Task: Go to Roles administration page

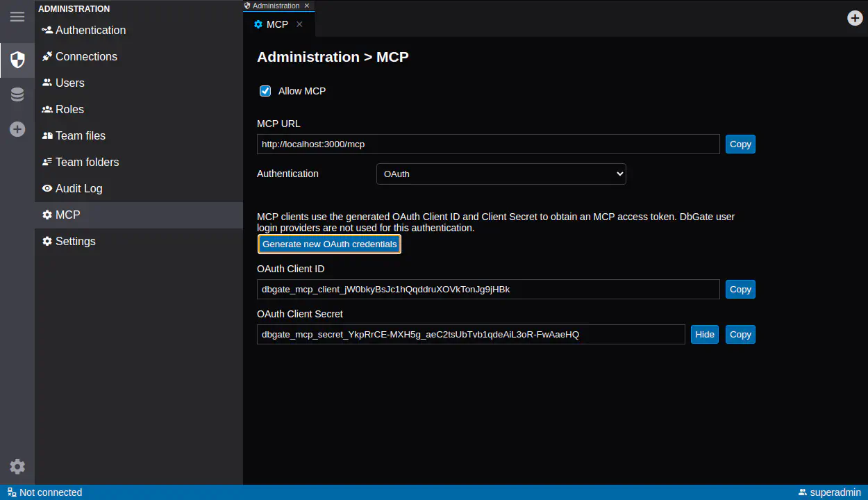Action: [139, 109]
